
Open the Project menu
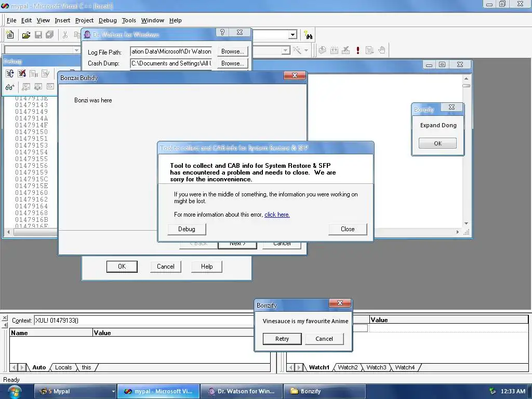tap(84, 20)
